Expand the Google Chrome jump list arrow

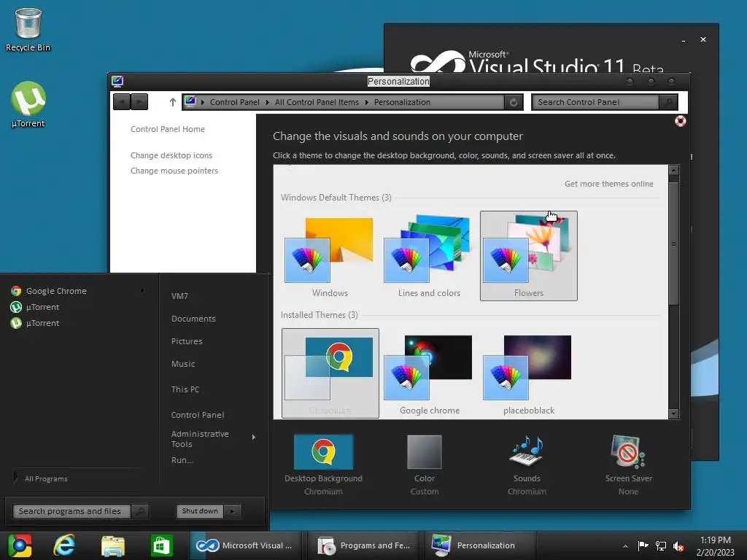pos(142,291)
